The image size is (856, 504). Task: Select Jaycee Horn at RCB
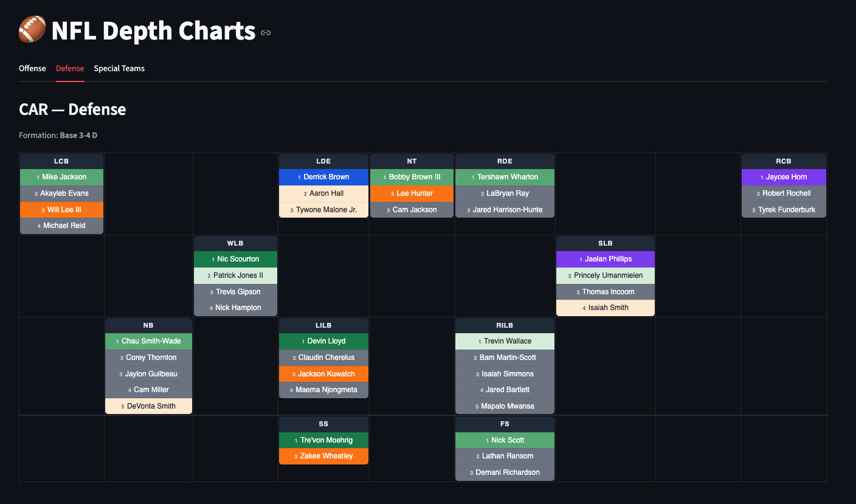(784, 177)
